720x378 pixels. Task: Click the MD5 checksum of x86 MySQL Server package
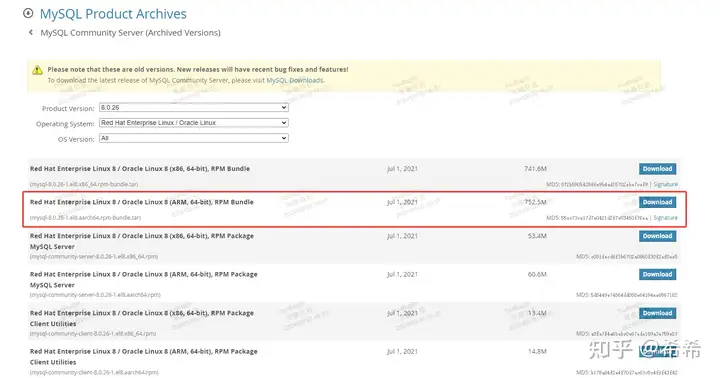pos(627,256)
